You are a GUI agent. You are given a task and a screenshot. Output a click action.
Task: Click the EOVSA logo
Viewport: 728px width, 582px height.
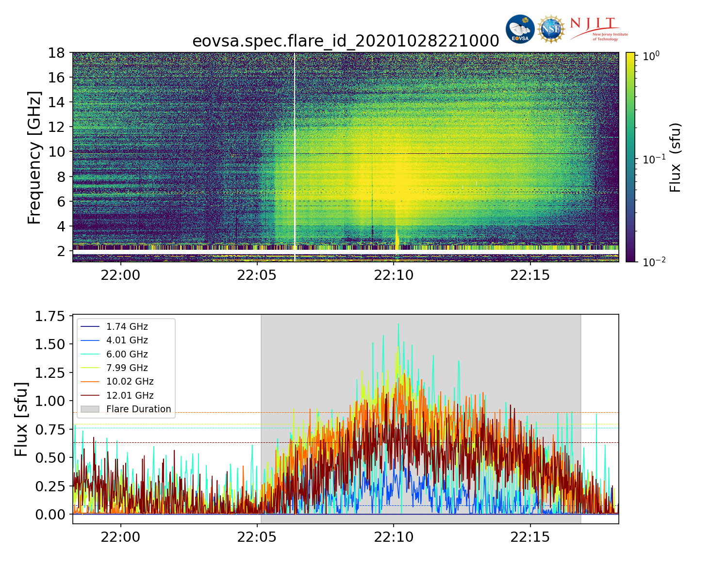pos(520,29)
